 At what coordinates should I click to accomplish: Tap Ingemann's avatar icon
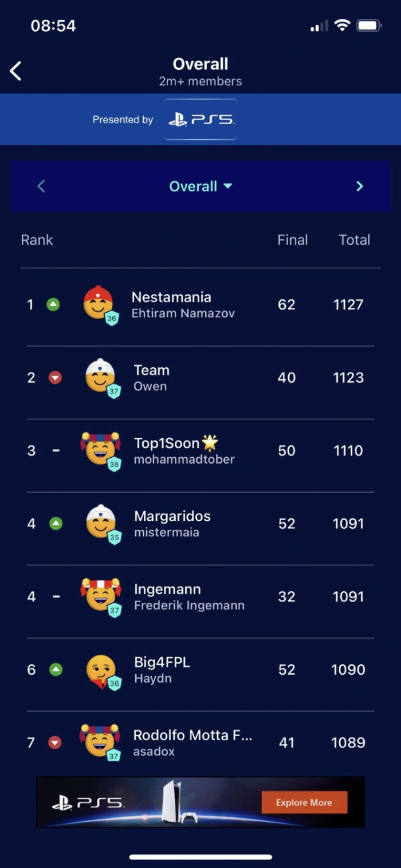coord(100,595)
